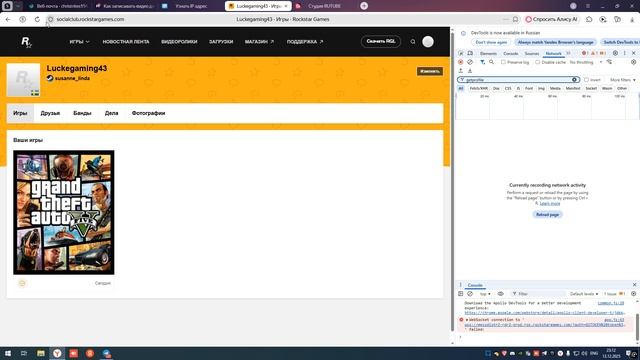Select the Img request type filter
The image size is (640, 360).
pyautogui.click(x=541, y=89)
